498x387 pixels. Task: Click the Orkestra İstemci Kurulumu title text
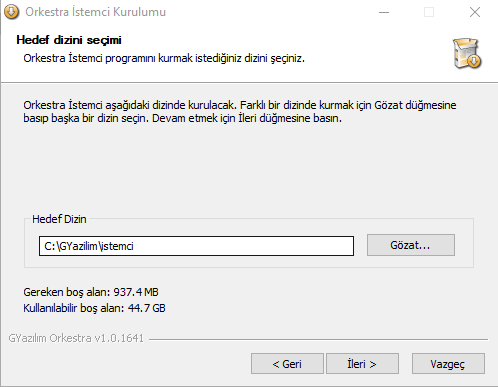[96, 12]
